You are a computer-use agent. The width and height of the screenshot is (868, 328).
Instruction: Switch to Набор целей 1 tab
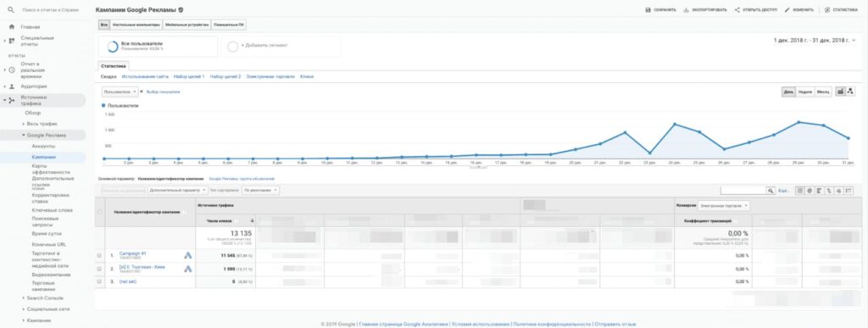[189, 76]
